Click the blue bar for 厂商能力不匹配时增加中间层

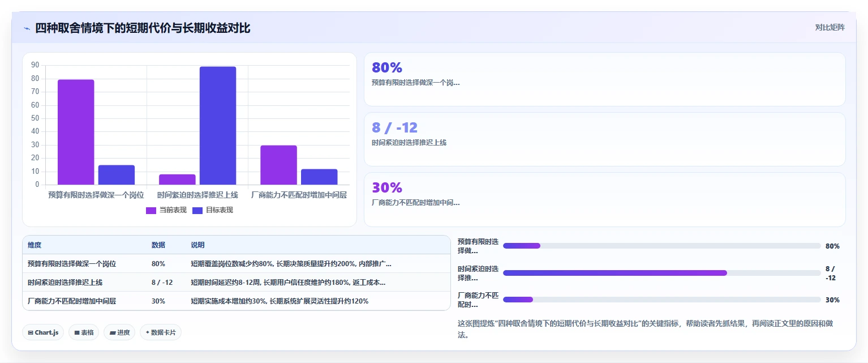319,177
